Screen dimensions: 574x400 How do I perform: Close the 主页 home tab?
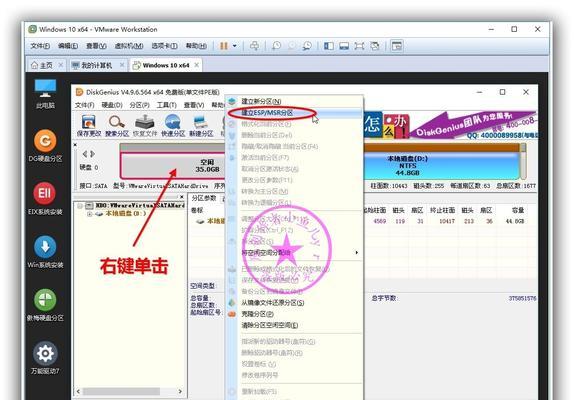[61, 65]
